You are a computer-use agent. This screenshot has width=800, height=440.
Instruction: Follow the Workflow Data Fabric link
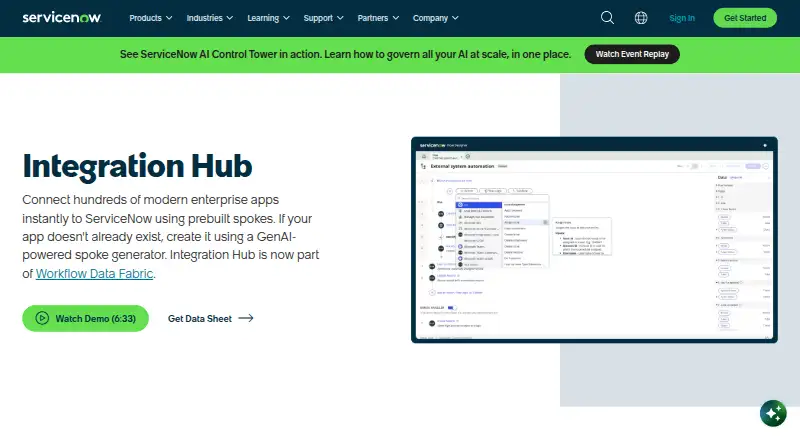pyautogui.click(x=94, y=274)
